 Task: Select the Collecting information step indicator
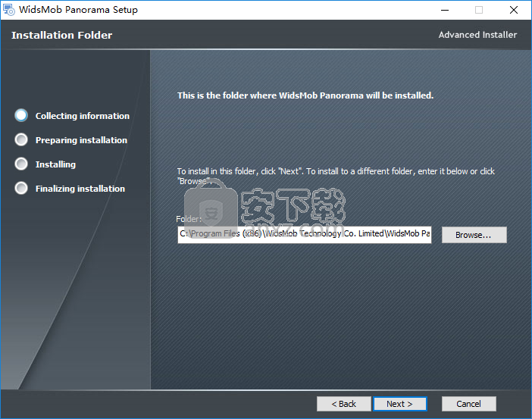click(x=21, y=115)
